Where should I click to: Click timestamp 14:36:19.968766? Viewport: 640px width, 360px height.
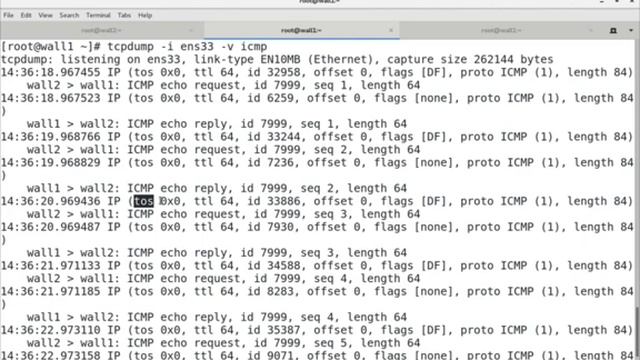[51, 137]
